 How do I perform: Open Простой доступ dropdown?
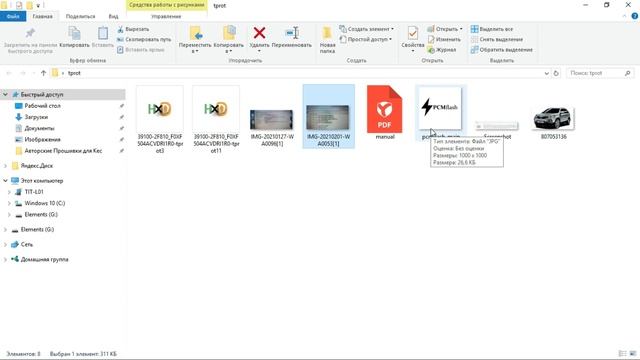point(366,40)
